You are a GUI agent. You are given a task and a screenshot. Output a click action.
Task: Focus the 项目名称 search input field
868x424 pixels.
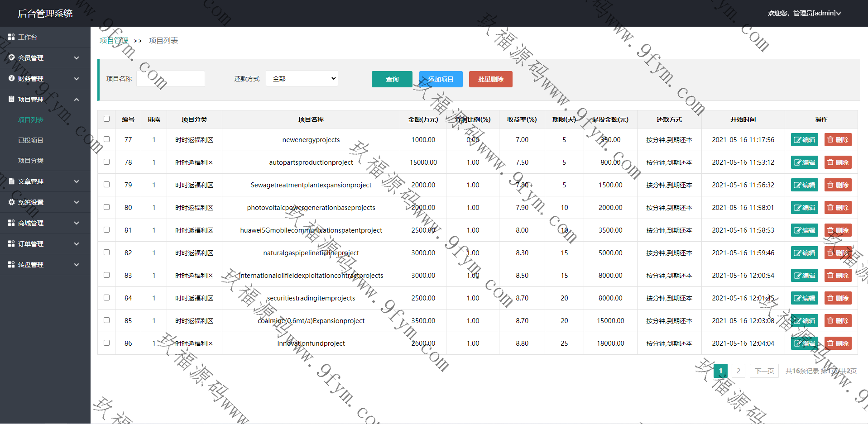click(x=171, y=79)
